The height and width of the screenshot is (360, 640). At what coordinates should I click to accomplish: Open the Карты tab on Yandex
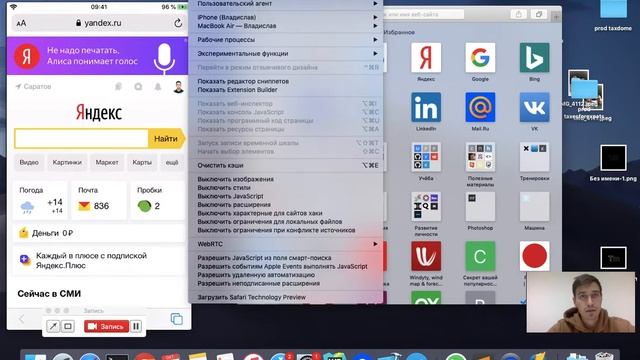(x=142, y=162)
